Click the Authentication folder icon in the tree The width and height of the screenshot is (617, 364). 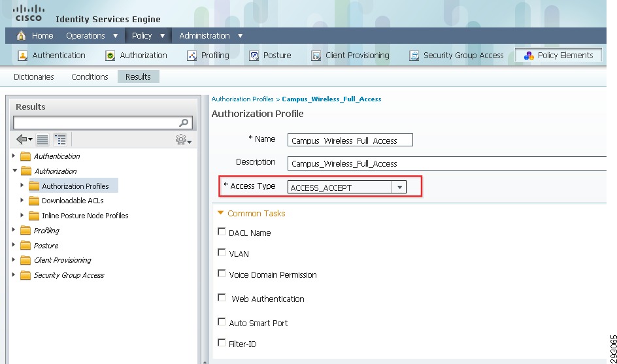(25, 157)
